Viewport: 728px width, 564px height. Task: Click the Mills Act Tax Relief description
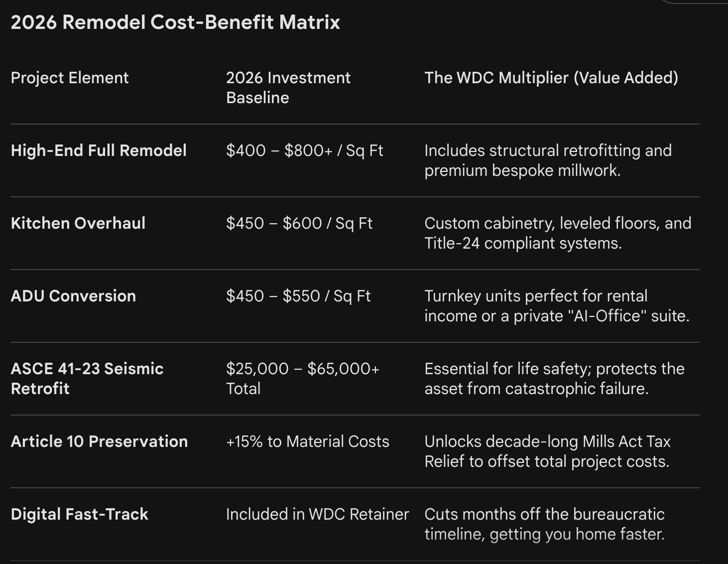tap(547, 451)
